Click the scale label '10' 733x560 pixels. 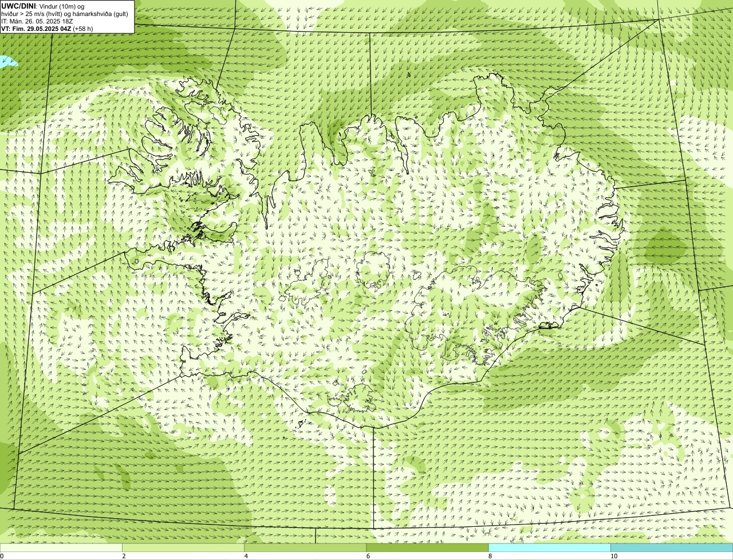coord(614,556)
